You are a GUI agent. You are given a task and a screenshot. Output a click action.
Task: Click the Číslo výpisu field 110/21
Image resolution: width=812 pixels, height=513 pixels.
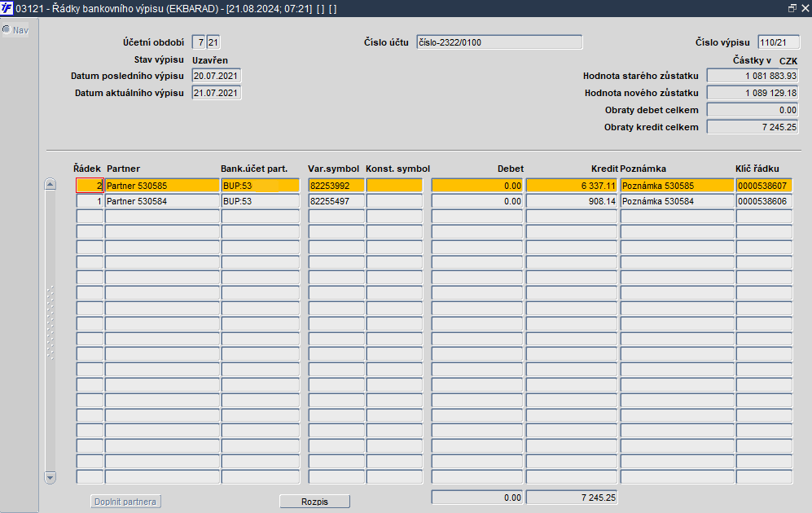click(779, 42)
